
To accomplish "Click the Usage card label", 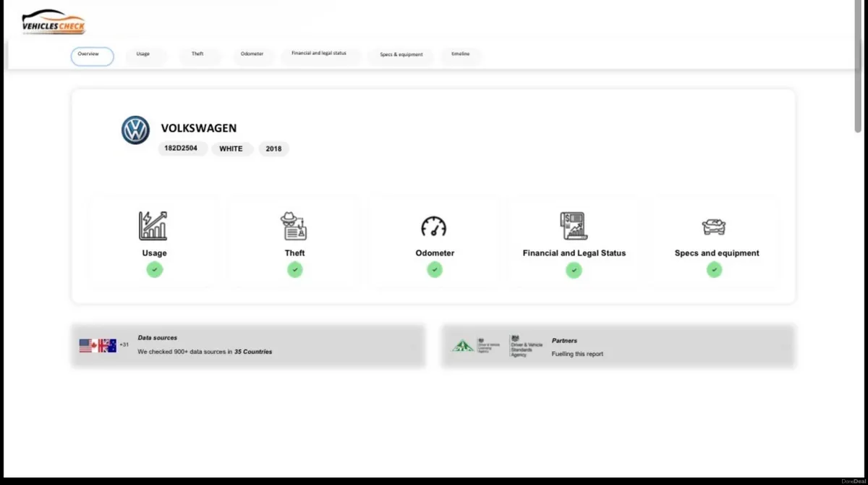I will tap(154, 253).
